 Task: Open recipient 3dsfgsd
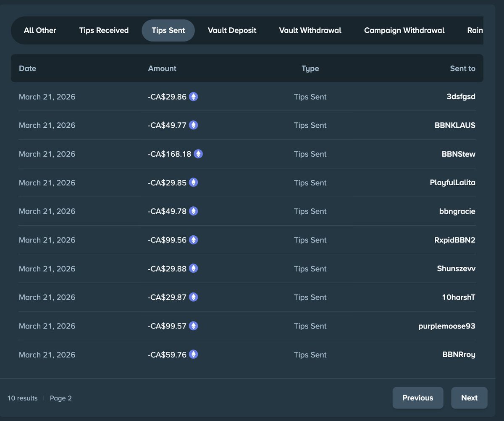pos(461,97)
